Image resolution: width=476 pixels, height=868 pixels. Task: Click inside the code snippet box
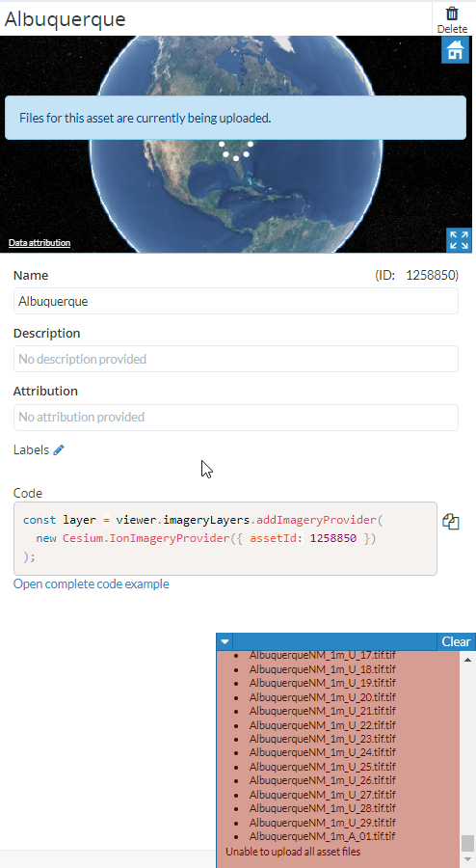(225, 538)
